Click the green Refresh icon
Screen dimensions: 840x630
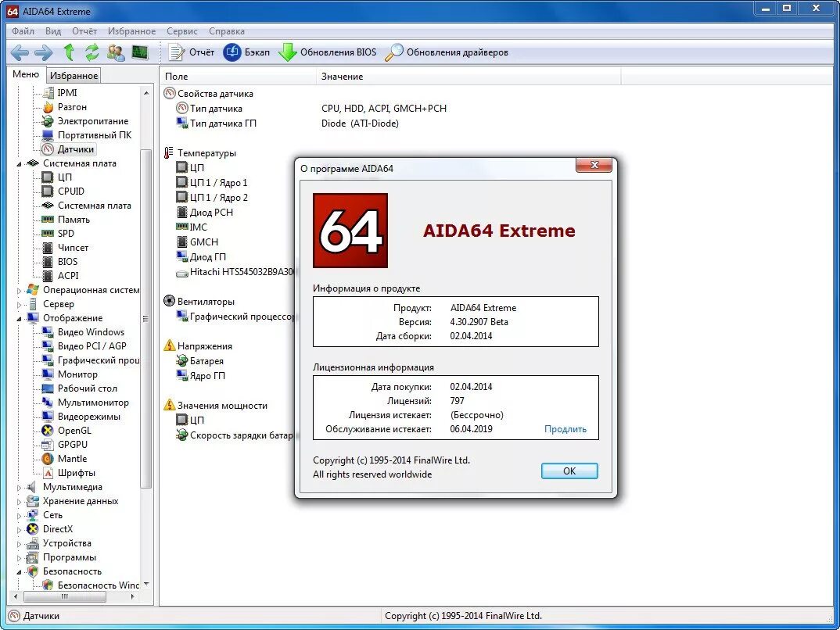[x=92, y=52]
